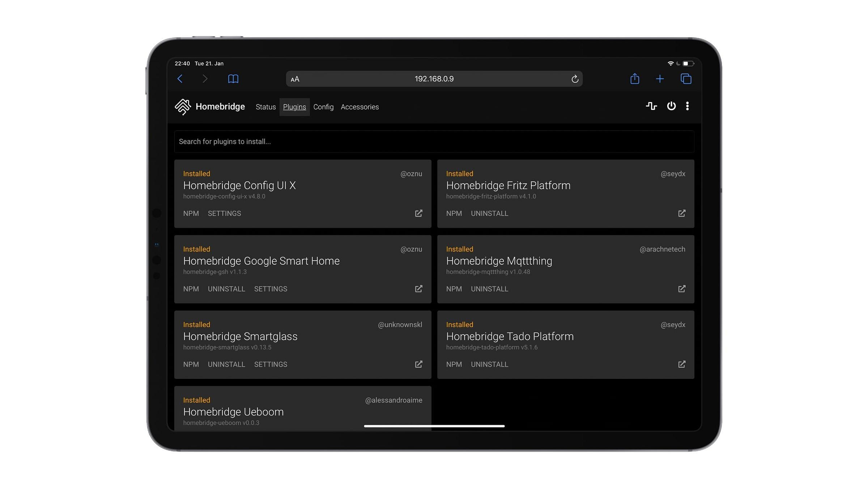Image resolution: width=868 pixels, height=488 pixels.
Task: Click the restart Homebridge power icon
Action: [671, 106]
